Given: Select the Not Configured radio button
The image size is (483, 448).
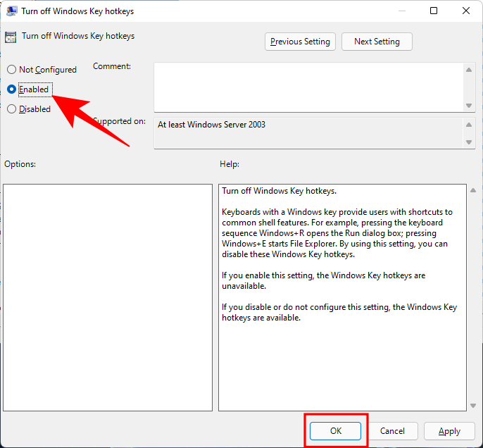Looking at the screenshot, I should (11, 70).
